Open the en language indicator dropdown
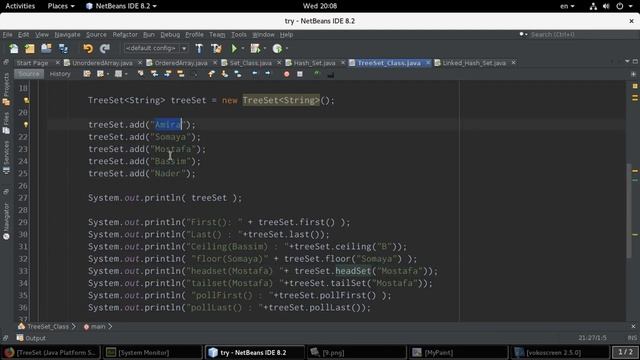Screen dimensions: 640x360 [x=567, y=6]
